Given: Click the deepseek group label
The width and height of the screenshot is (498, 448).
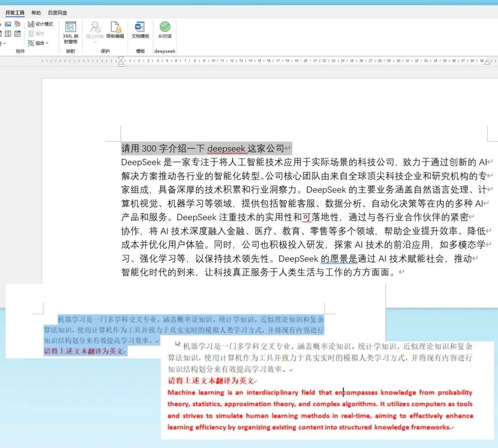Looking at the screenshot, I should click(165, 51).
